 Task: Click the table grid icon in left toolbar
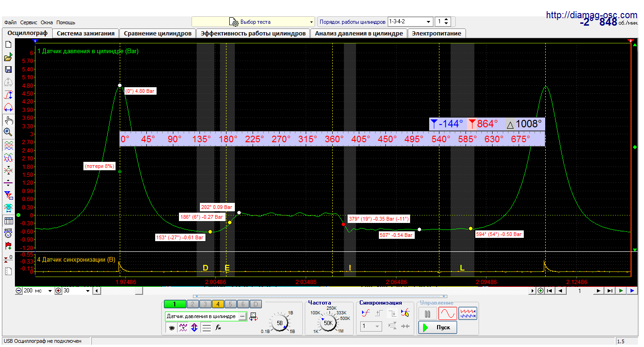click(8, 221)
